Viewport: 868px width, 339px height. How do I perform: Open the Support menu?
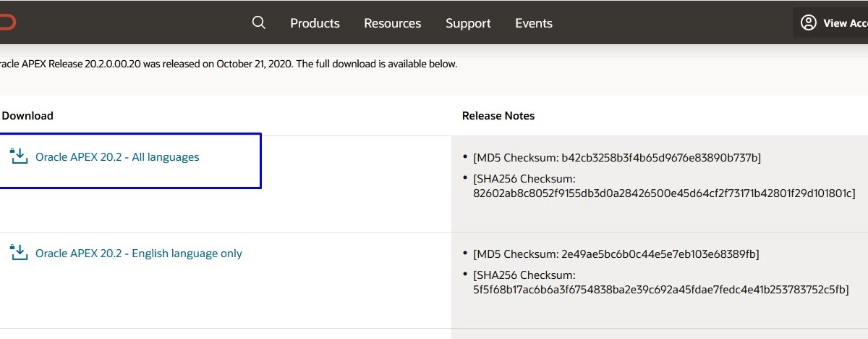[x=468, y=23]
